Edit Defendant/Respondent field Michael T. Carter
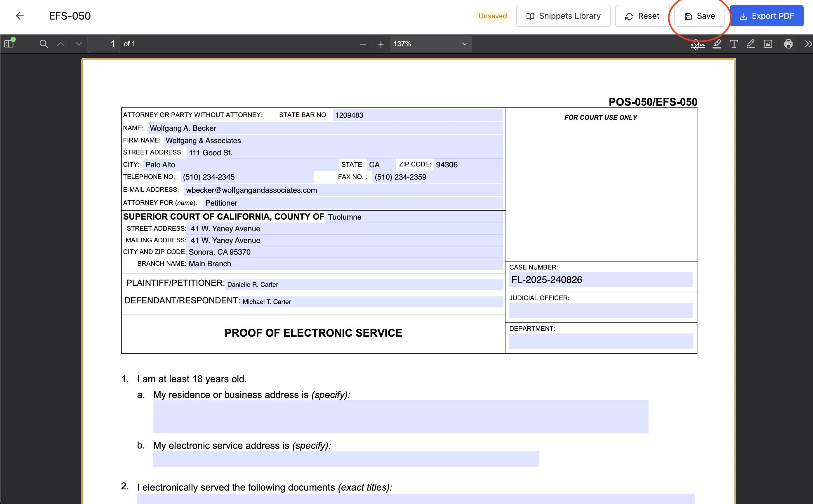 tap(372, 302)
